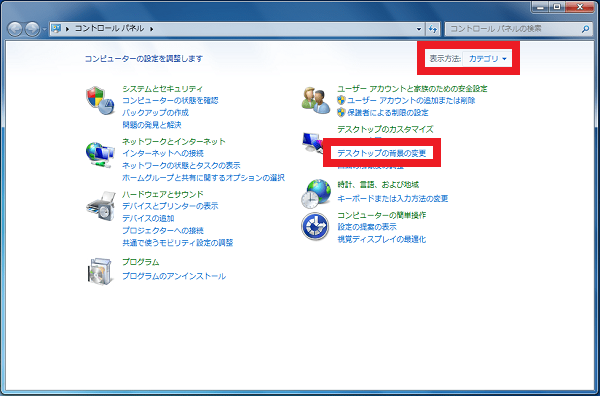
Task: Open System and Security shield icon
Action: coord(100,101)
